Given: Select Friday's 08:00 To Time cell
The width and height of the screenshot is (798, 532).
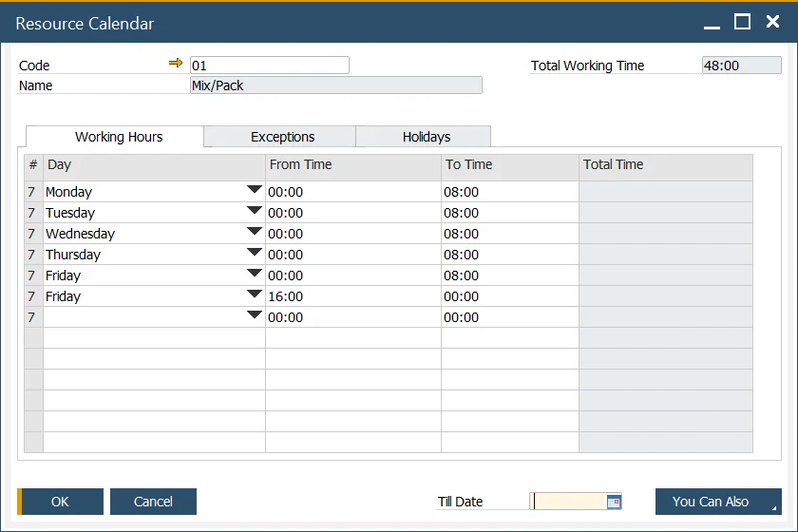Looking at the screenshot, I should (x=510, y=275).
